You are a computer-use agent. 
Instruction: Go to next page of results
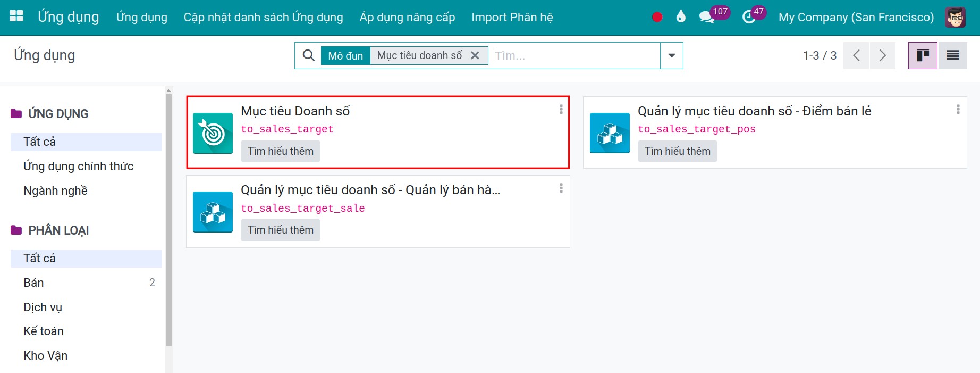coord(882,55)
